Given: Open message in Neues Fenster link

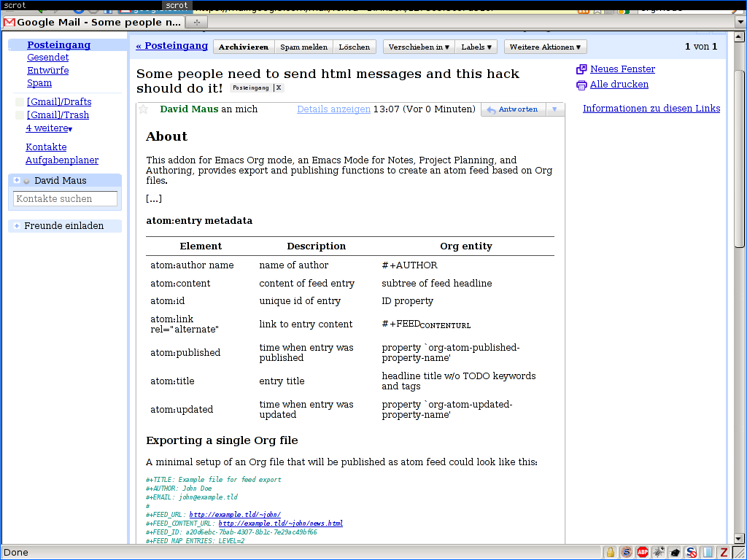Looking at the screenshot, I should click(623, 69).
